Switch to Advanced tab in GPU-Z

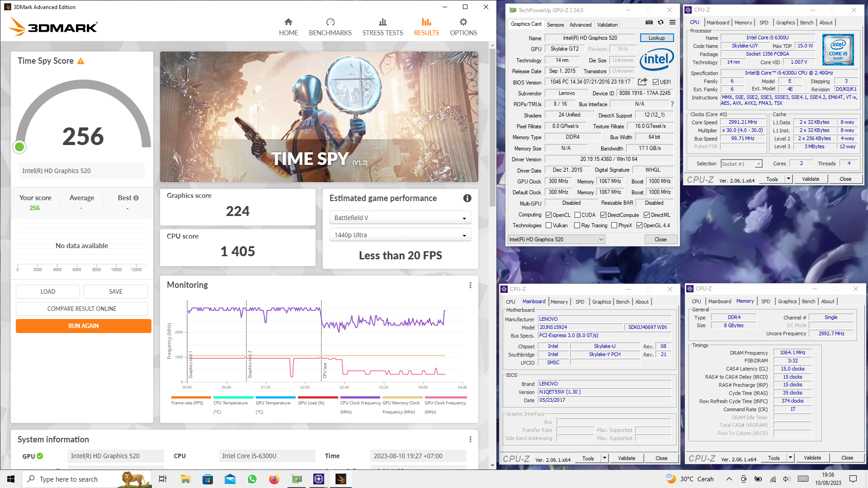[580, 25]
